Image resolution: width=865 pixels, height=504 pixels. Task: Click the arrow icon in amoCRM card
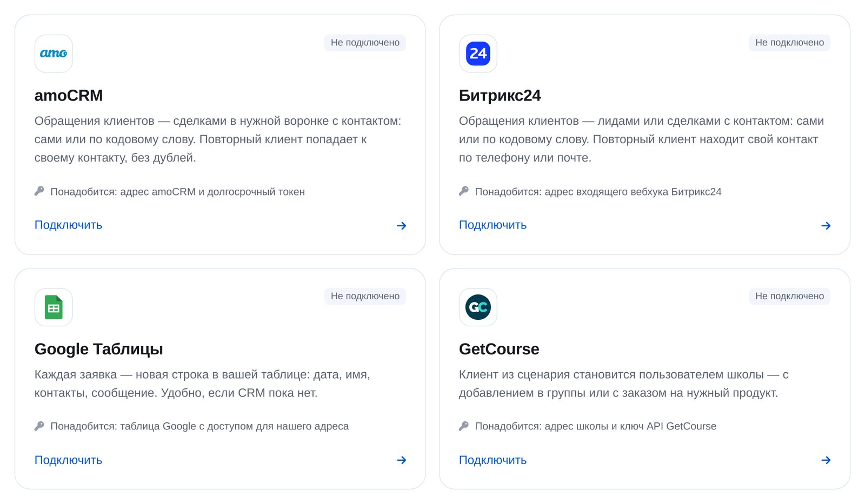tap(401, 226)
